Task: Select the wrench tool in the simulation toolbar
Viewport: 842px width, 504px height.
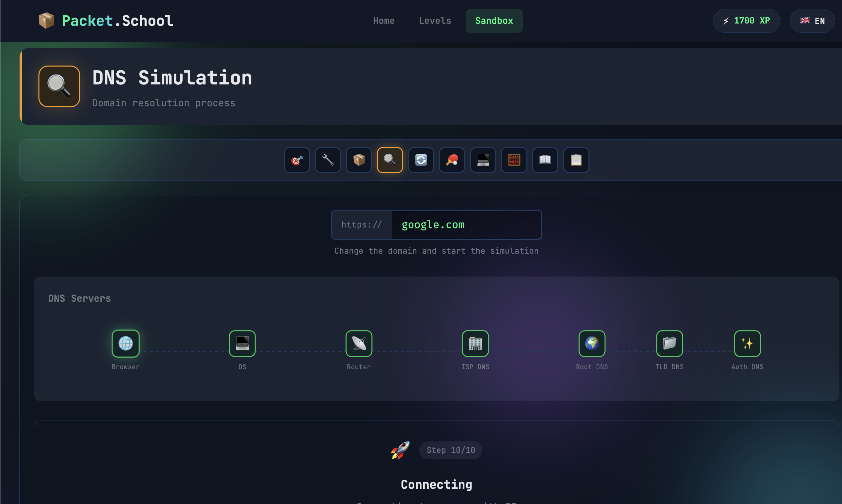Action: coord(327,160)
